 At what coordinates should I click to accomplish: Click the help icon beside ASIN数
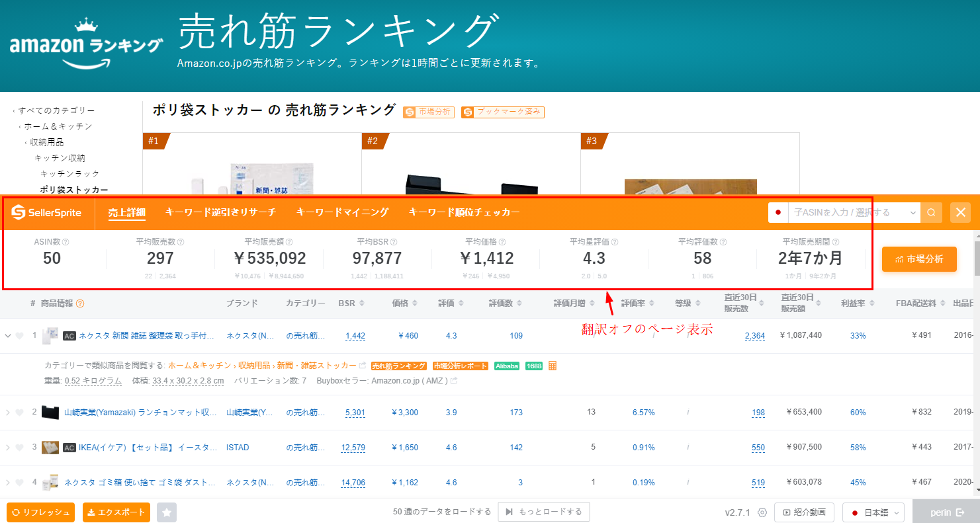(x=66, y=242)
